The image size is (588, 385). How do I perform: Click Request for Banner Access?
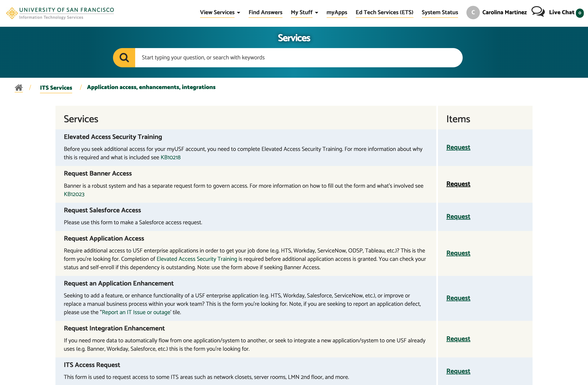458,184
